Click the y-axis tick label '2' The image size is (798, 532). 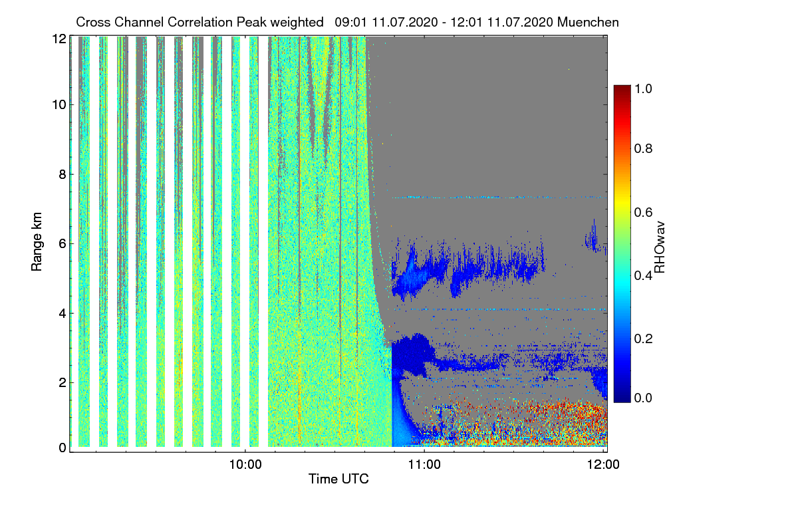(x=63, y=382)
